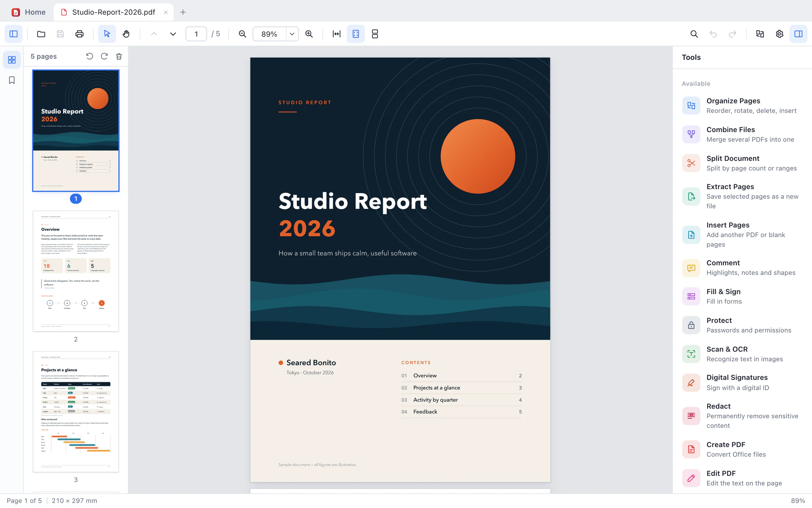Toggle continuous scroll view

click(375, 34)
